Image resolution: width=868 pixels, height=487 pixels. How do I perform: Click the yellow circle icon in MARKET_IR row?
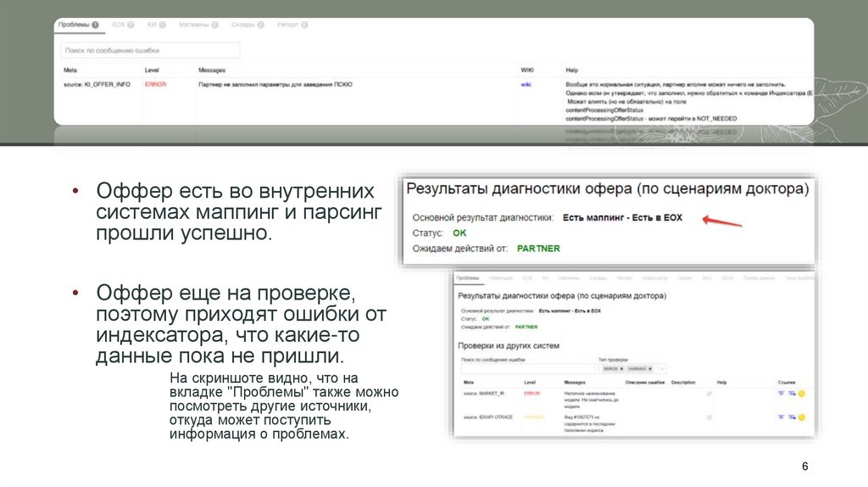[x=801, y=394]
